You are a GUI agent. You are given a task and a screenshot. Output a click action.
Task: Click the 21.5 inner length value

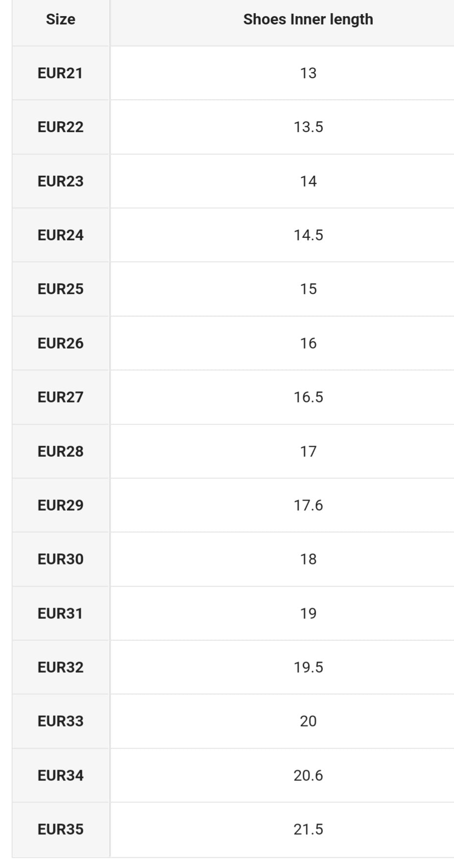coord(308,829)
